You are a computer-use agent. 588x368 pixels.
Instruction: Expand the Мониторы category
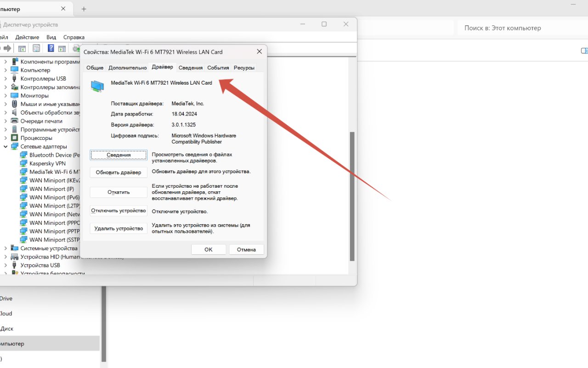pos(6,96)
